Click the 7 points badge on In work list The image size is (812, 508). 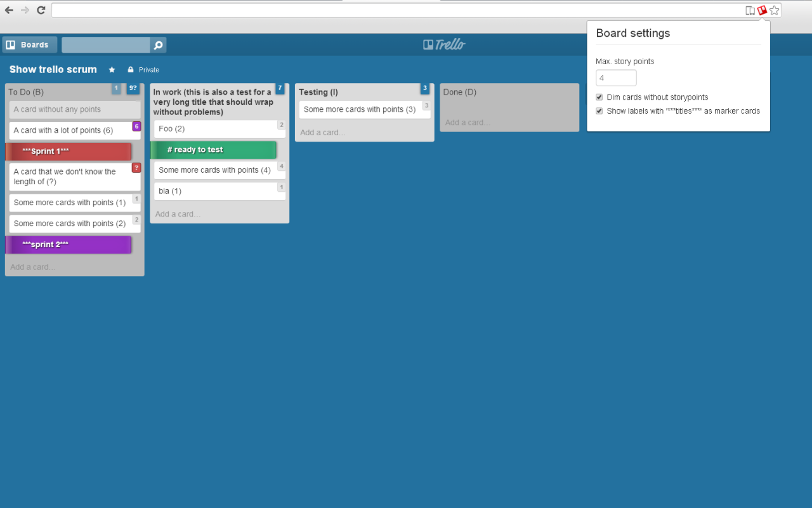pyautogui.click(x=280, y=88)
